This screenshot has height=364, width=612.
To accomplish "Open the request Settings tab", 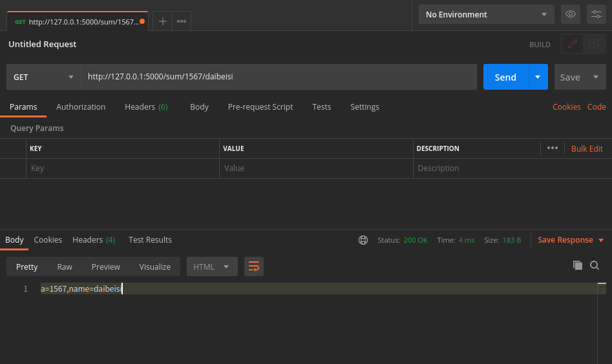I will pos(364,106).
